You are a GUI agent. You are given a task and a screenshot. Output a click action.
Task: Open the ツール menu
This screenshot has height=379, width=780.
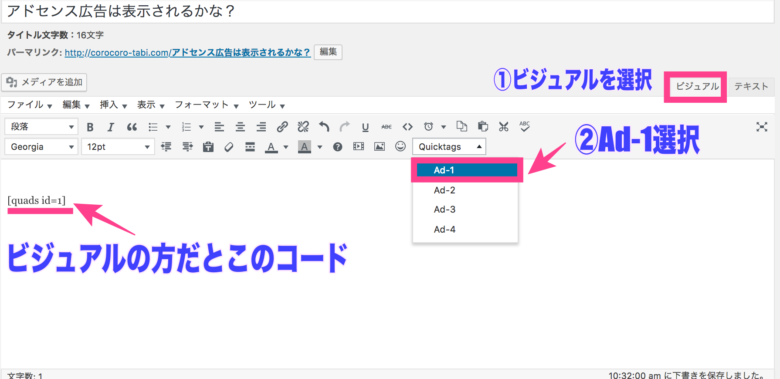tap(266, 105)
